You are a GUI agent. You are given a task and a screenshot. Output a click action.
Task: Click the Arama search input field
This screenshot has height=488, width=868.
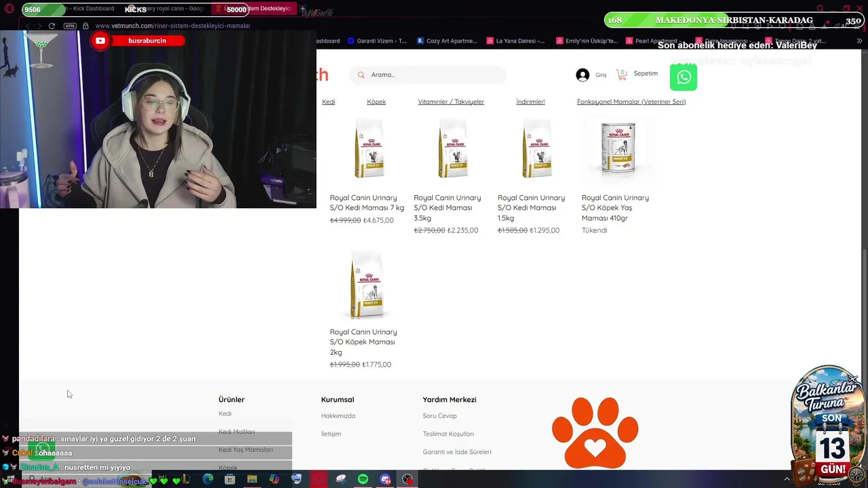[428, 75]
